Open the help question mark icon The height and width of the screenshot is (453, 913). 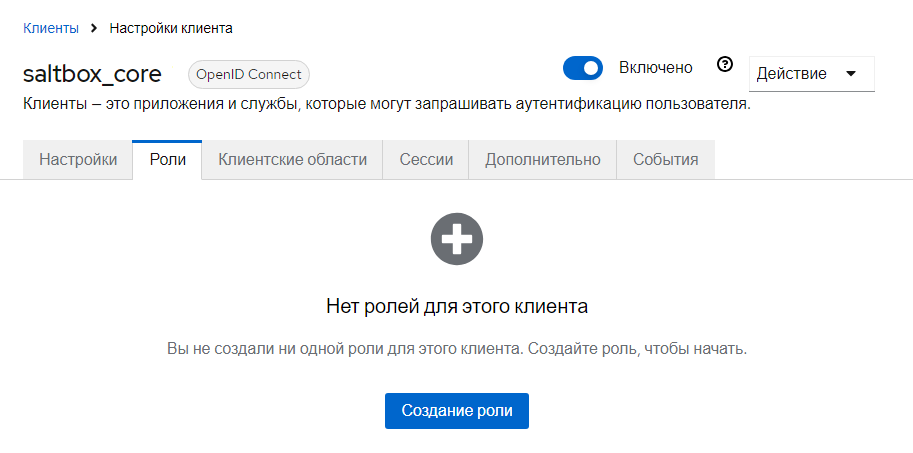tap(726, 66)
